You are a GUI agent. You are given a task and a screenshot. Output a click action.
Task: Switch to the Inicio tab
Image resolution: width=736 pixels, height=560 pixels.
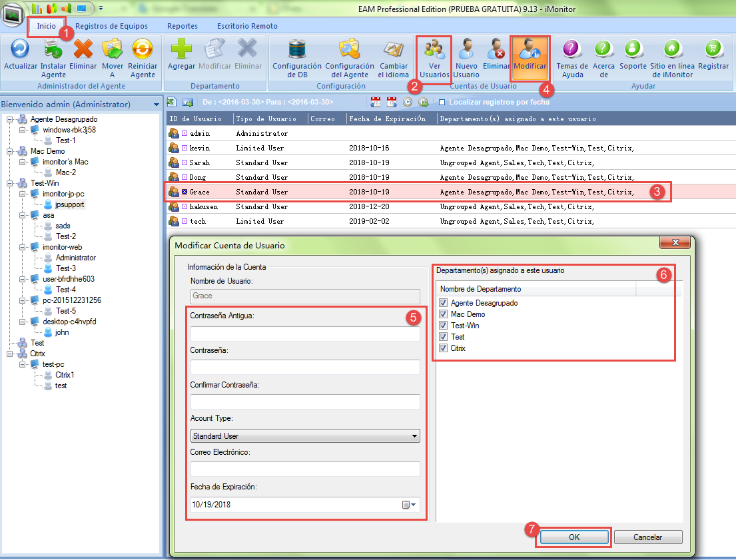pos(46,26)
